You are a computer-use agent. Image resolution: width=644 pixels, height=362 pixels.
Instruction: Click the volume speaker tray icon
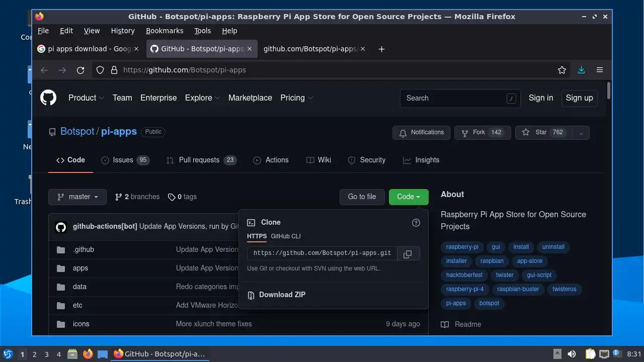[572, 354]
